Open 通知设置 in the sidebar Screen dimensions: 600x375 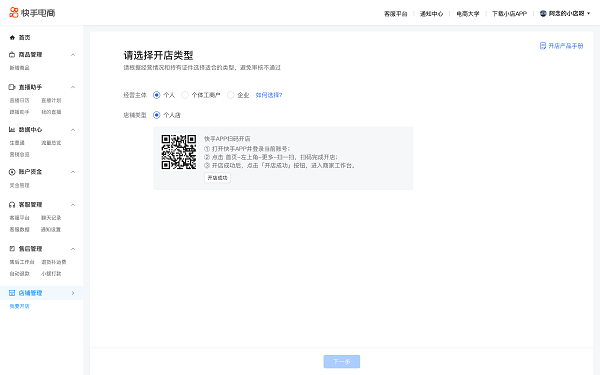[x=51, y=230]
